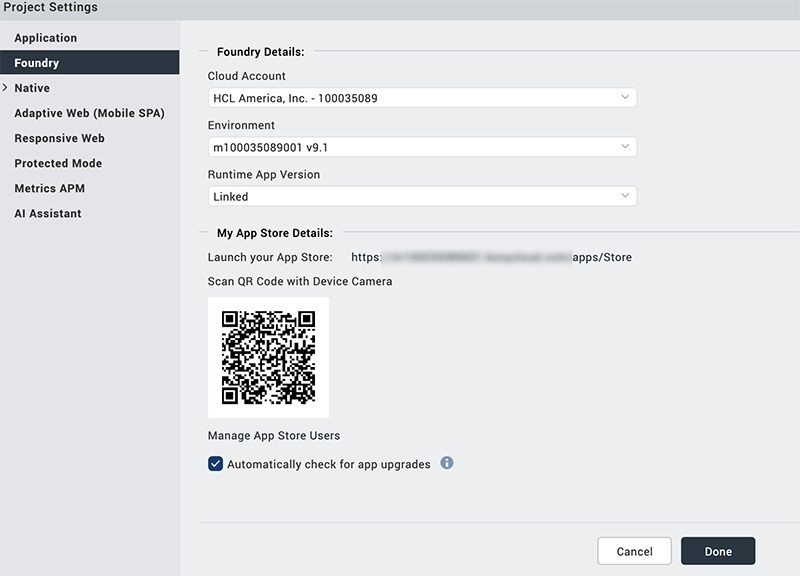Screen dimensions: 800x576
Task: Toggle Automatically check for app upgrades checkbox
Action: (x=215, y=464)
